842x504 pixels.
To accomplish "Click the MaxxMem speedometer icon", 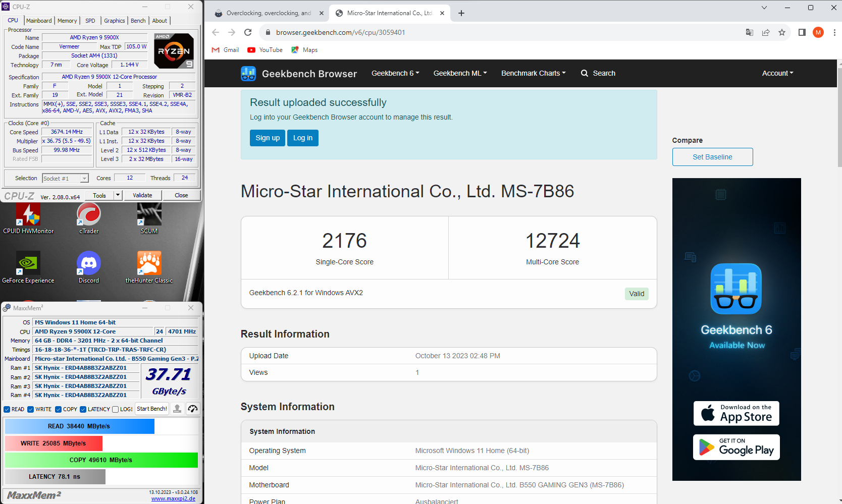I will pos(193,409).
